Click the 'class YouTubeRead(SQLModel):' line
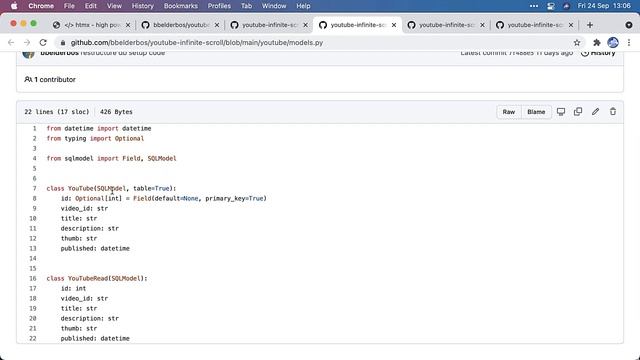The height and width of the screenshot is (360, 640). tap(97, 278)
